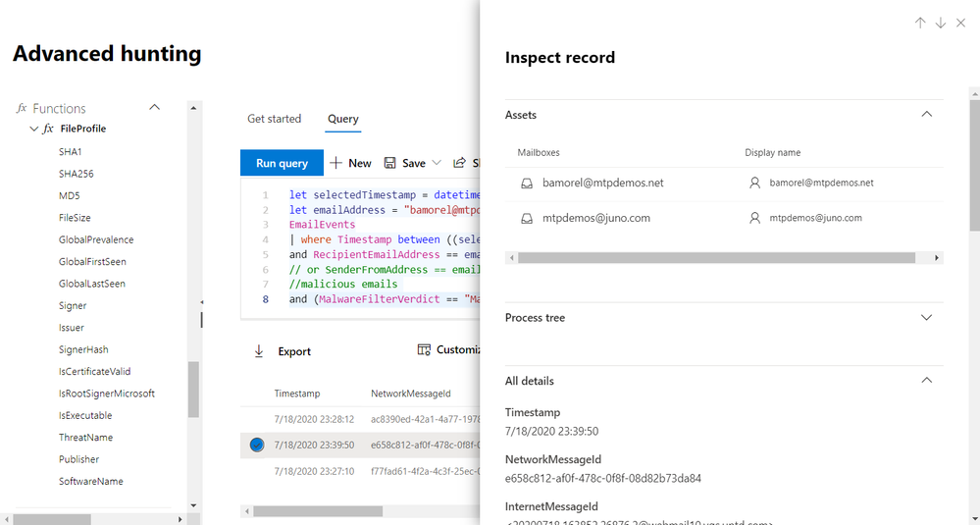Click the mtpdemos@juno.com mailbox icon
Viewport: 980px width, 525px height.
[527, 218]
